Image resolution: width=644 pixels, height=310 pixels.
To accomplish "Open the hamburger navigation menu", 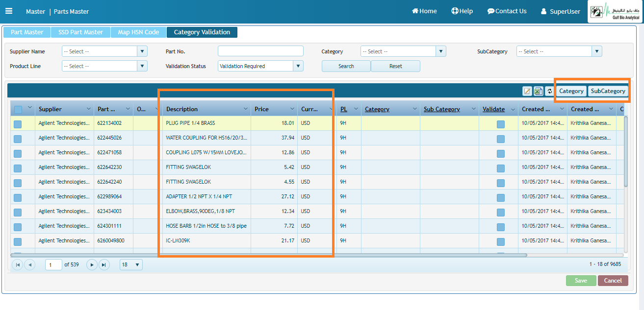I will tap(8, 11).
